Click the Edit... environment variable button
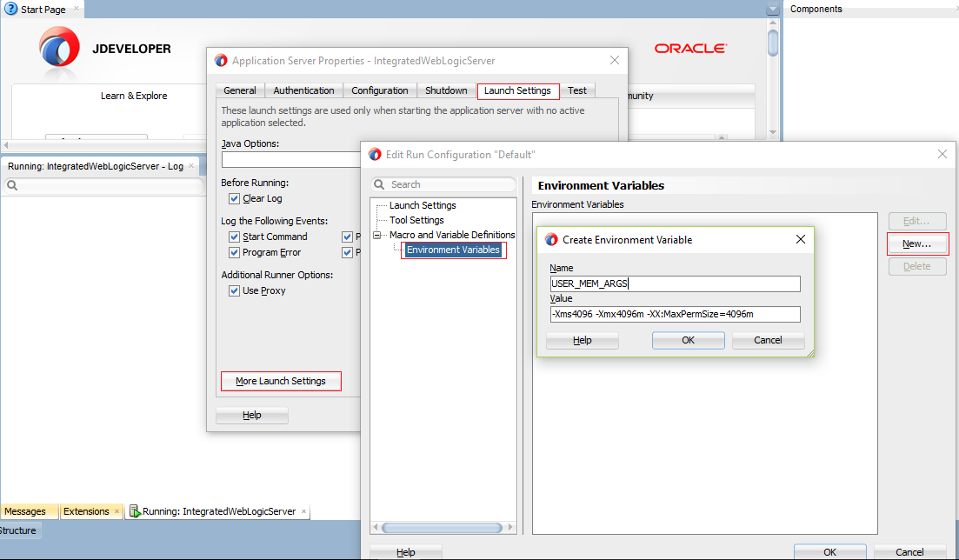Image resolution: width=959 pixels, height=560 pixels. (x=916, y=221)
